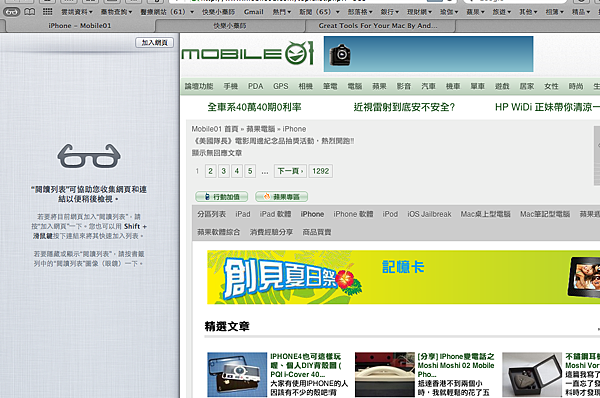
Task: Click the Mobile01 logo
Action: 248,53
